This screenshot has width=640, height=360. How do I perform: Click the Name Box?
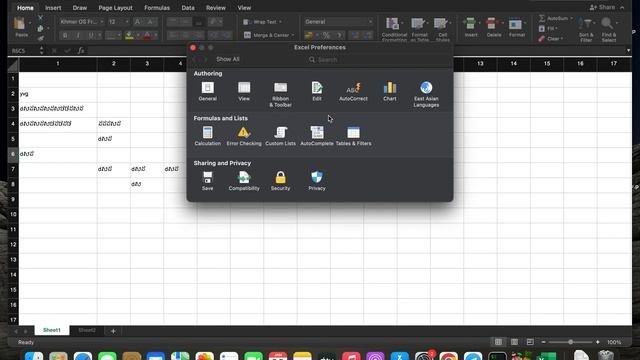point(24,51)
